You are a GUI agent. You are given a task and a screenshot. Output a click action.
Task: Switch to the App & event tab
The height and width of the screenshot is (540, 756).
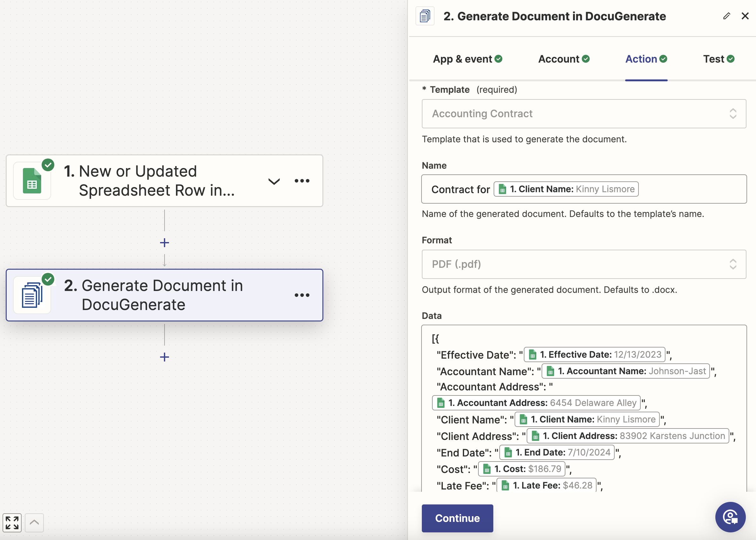coord(468,59)
